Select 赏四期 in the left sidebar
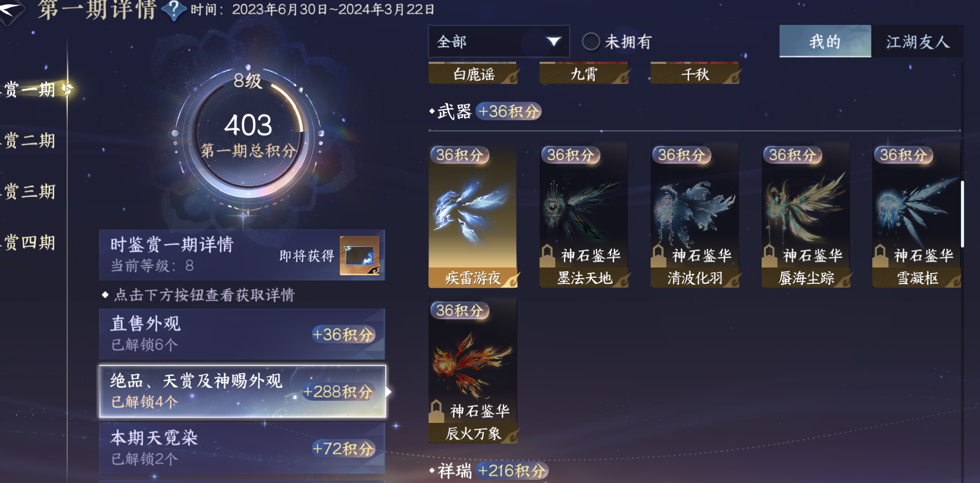 click(x=30, y=243)
